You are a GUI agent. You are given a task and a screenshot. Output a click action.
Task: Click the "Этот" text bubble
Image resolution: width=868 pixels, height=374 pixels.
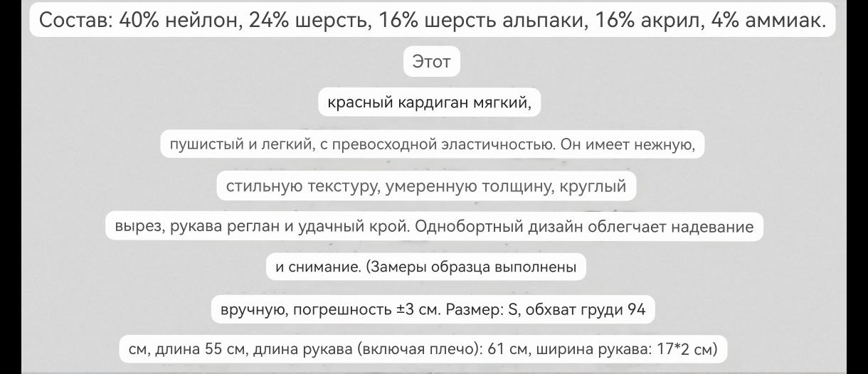click(432, 62)
